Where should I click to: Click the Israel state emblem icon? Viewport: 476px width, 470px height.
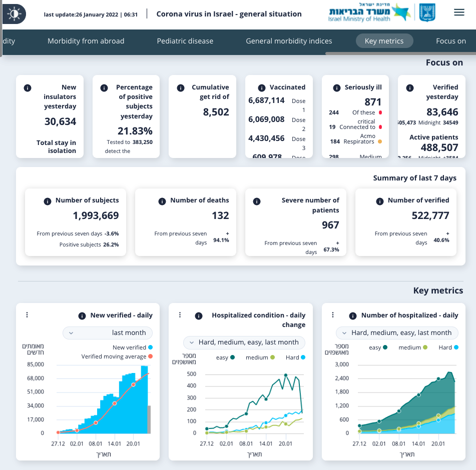click(427, 12)
